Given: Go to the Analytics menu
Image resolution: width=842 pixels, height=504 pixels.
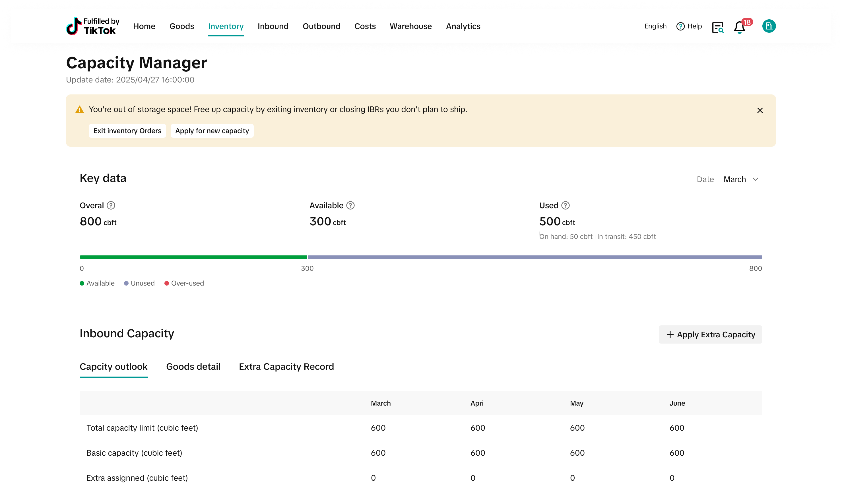Looking at the screenshot, I should click(x=463, y=26).
